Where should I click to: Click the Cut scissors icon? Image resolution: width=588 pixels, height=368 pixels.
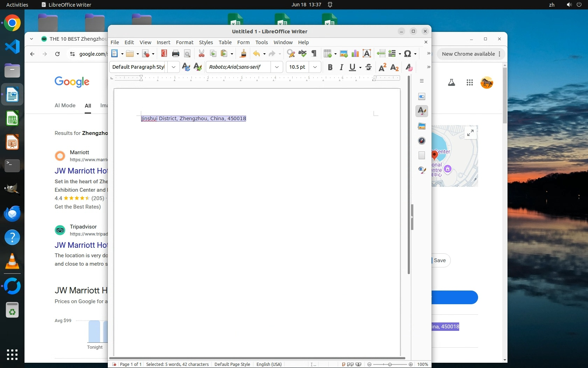(x=201, y=54)
